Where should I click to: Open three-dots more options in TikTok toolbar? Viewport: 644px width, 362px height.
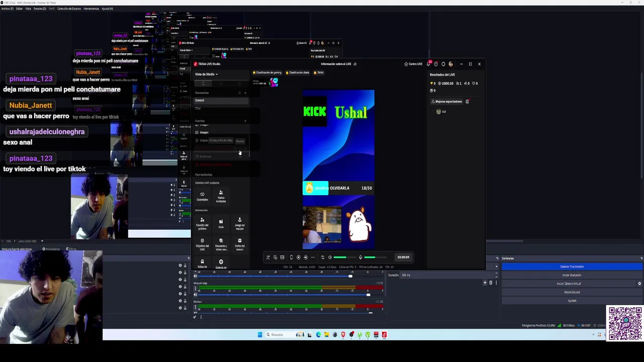coord(312,257)
